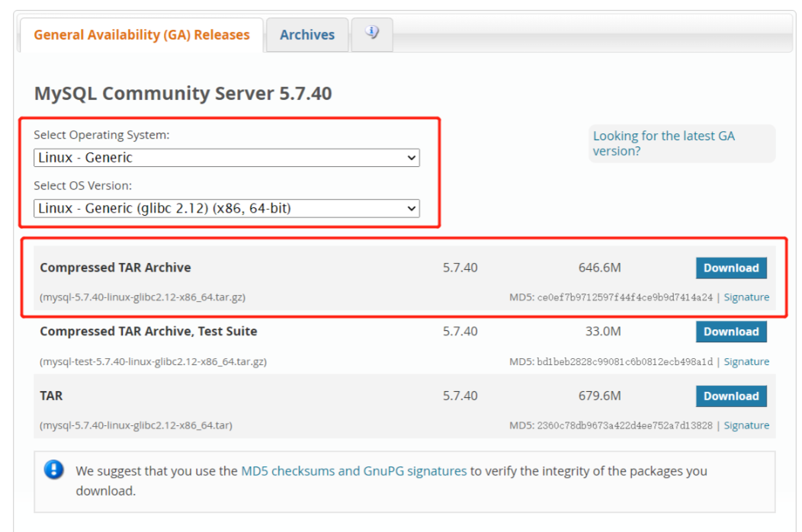Viewport: 802px width, 532px height.
Task: Open Signature link for Test Suite archive
Action: (x=746, y=361)
